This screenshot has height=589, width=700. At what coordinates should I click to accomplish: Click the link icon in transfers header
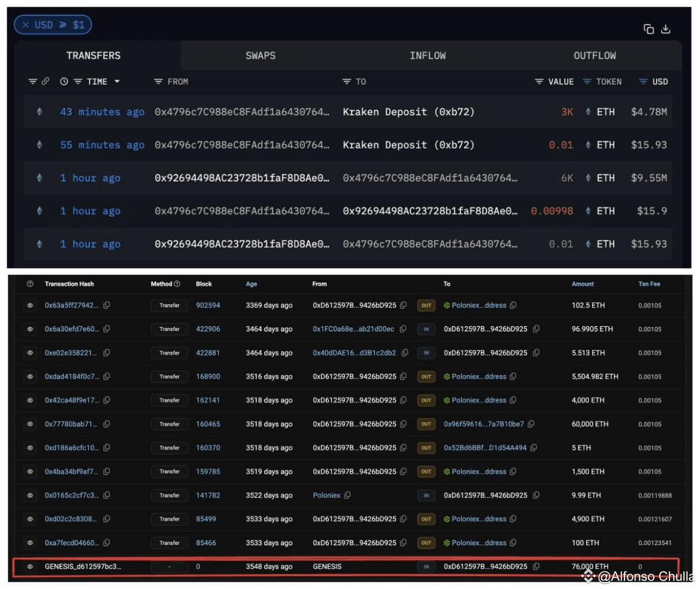click(x=45, y=81)
